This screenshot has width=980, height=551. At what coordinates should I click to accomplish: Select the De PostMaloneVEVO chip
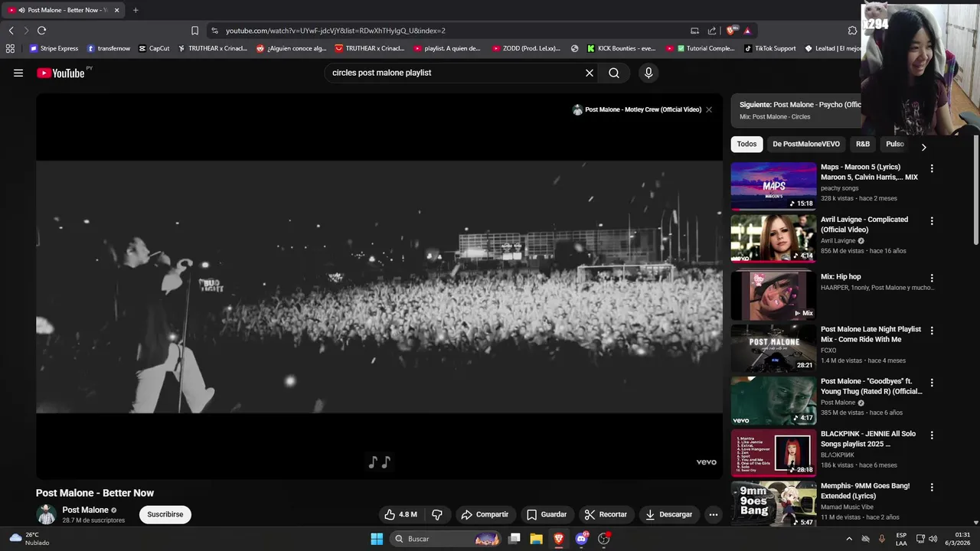(x=806, y=144)
